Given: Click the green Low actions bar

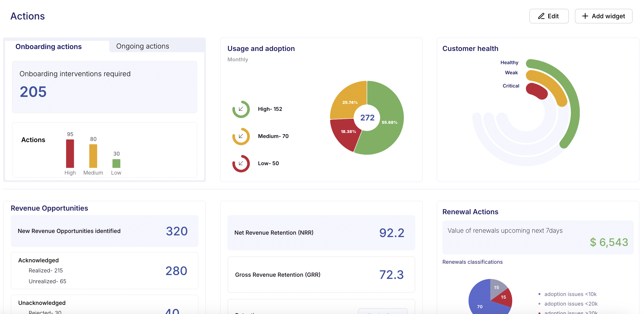Looking at the screenshot, I should (116, 163).
